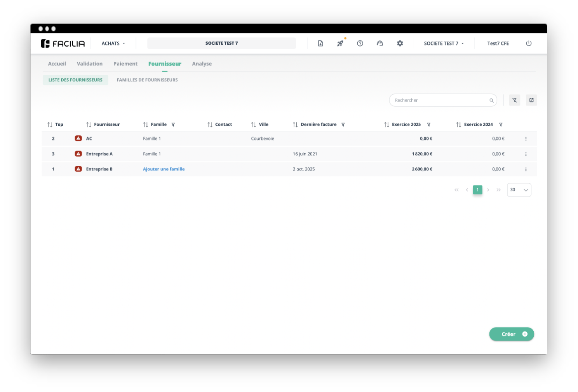This screenshot has height=392, width=578.
Task: Open the rows-per-page dropdown showing 30
Action: 519,190
